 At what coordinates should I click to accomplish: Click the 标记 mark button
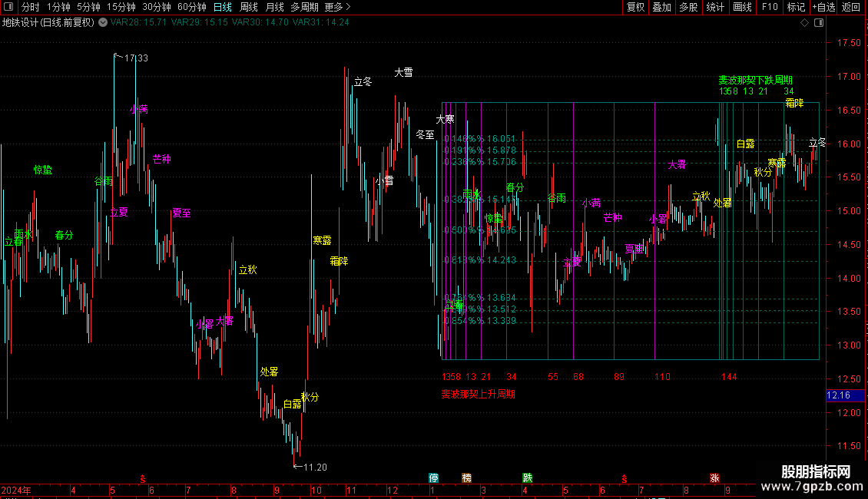click(x=796, y=7)
